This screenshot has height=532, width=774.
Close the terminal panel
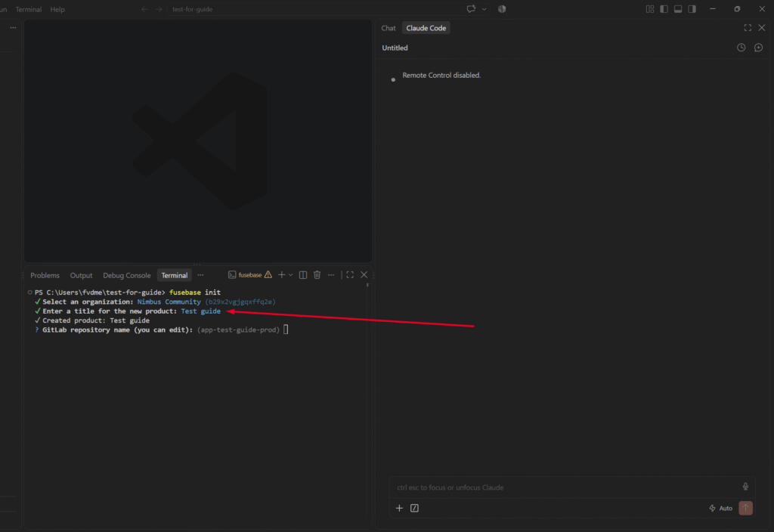point(364,274)
